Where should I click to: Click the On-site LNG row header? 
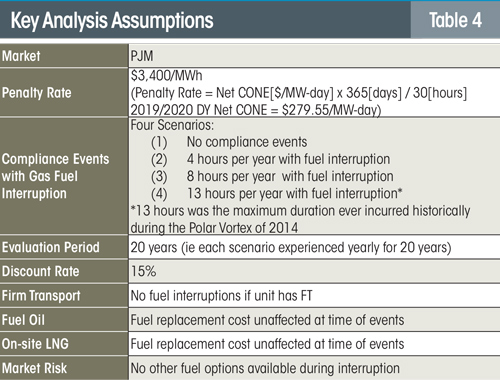(64, 344)
